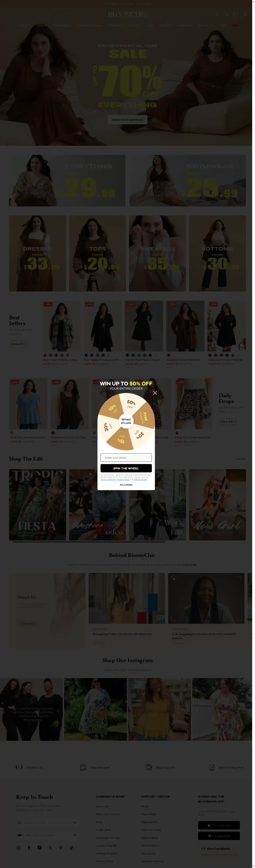Viewport: 255px width, 868px height.
Task: Open the account profile icon
Action: 217,14
